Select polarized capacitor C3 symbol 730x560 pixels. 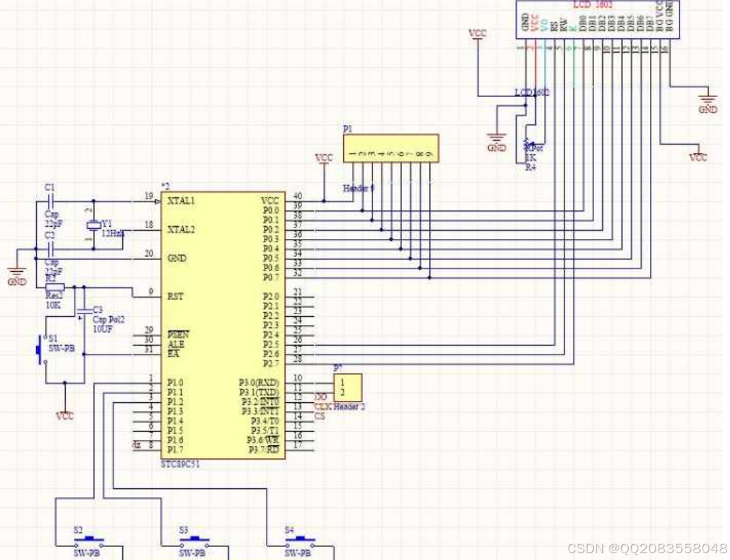[84, 311]
